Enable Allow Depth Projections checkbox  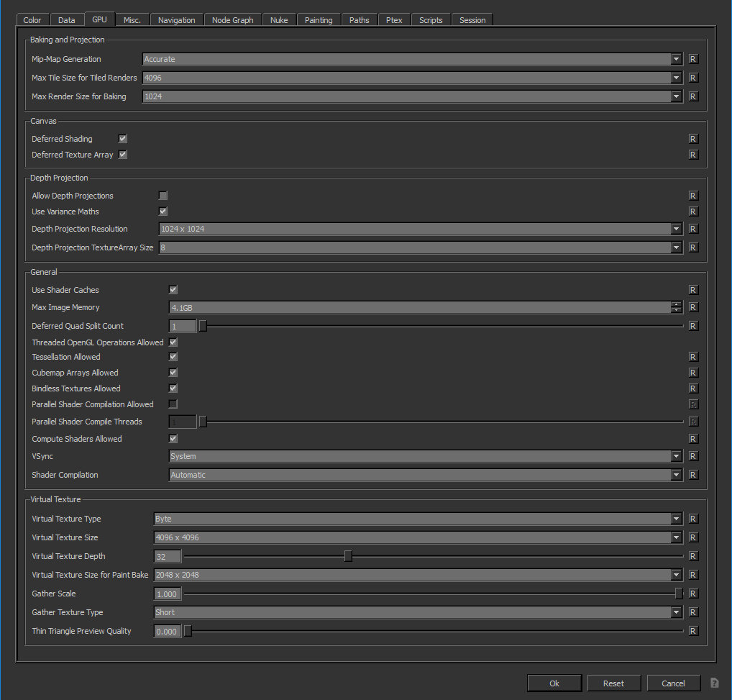tap(163, 196)
